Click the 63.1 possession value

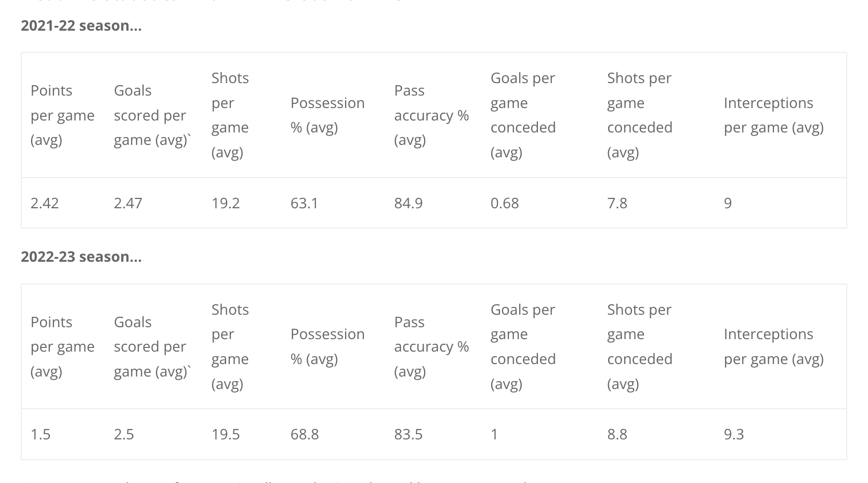coord(304,203)
